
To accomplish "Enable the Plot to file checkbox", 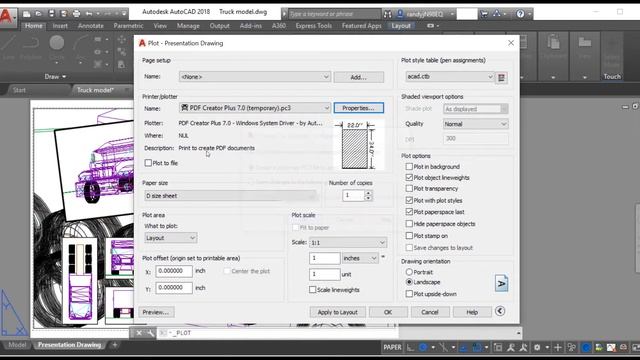I will (x=148, y=163).
